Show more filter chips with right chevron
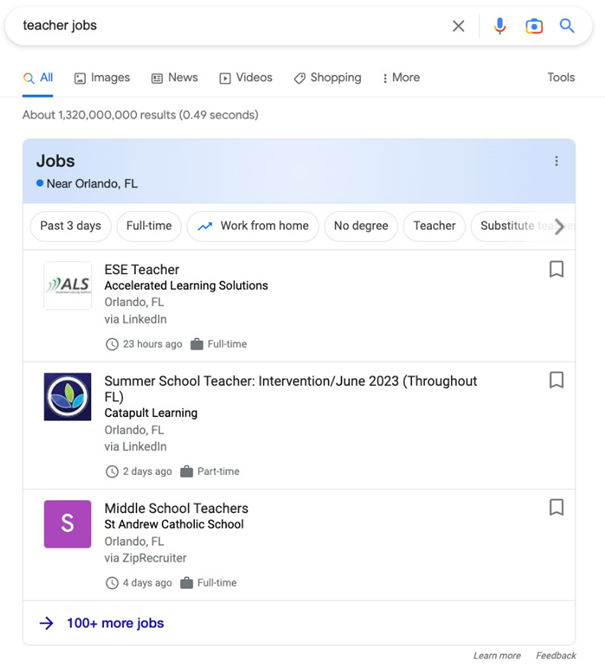The height and width of the screenshot is (665, 605). point(560,226)
